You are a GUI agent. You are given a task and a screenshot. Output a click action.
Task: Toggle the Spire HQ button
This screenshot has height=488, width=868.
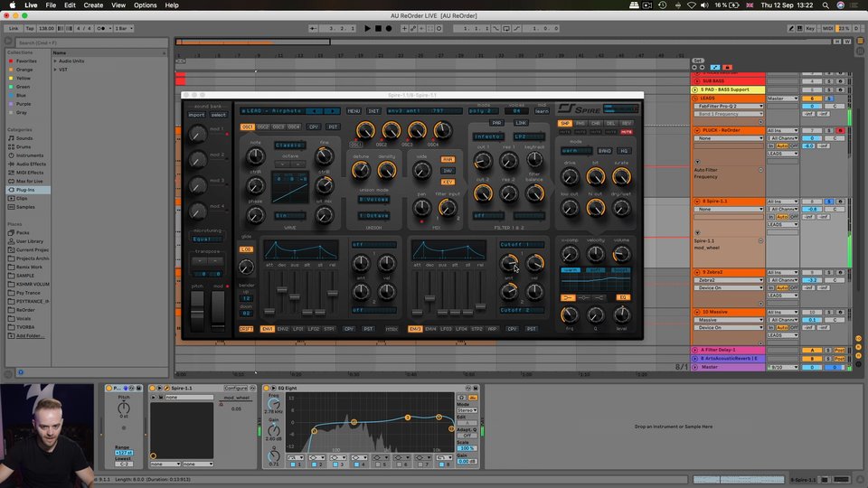pos(624,151)
